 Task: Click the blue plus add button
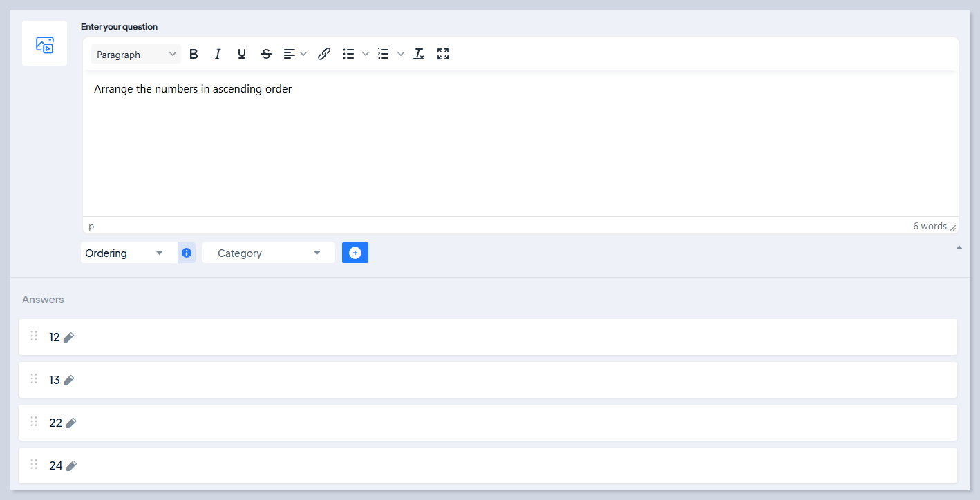(355, 253)
